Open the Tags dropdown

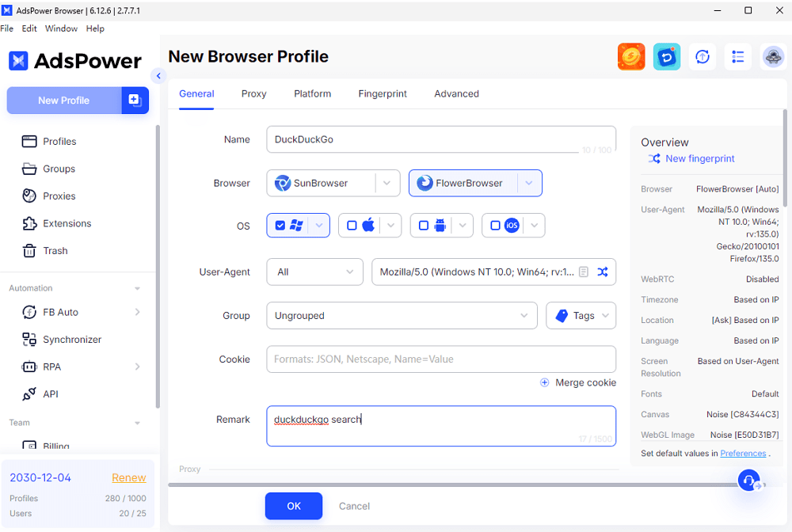tap(581, 315)
